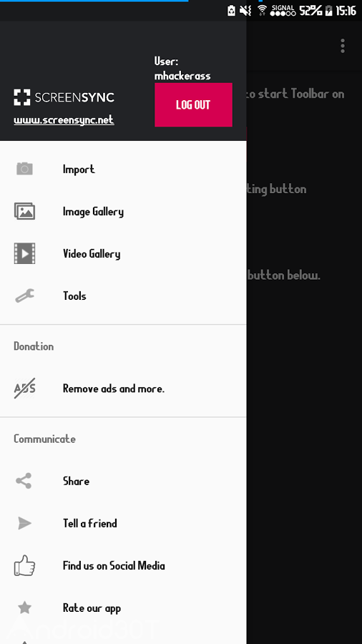This screenshot has width=362, height=644.
Task: Log out of the mhackerass account
Action: pyautogui.click(x=193, y=104)
